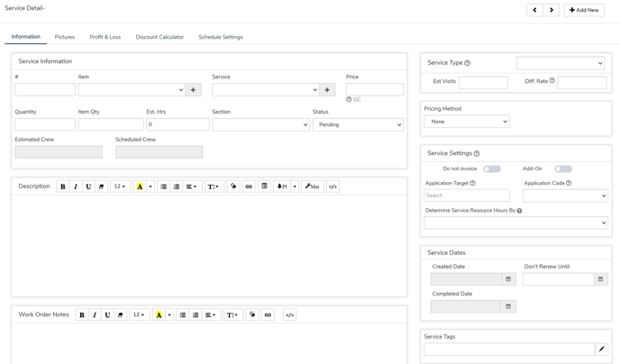This screenshot has width=620, height=364.
Task: Open Service Type dropdown
Action: point(561,63)
